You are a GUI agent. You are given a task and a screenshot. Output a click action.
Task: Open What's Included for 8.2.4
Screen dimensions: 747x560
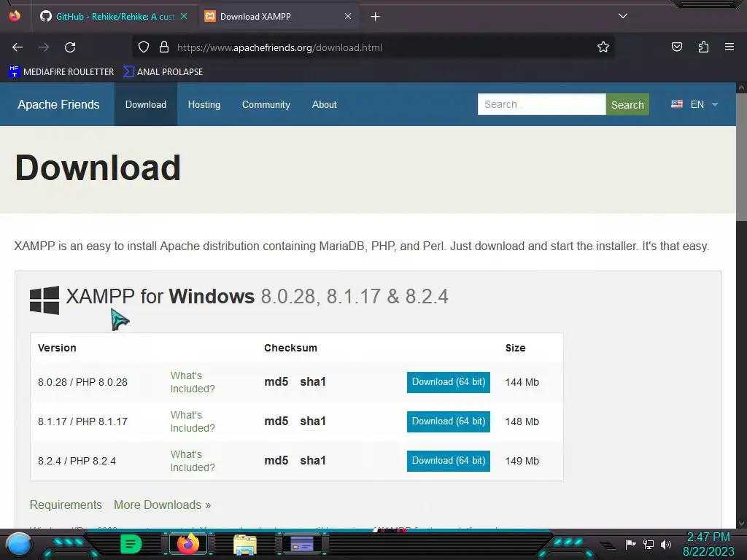193,461
